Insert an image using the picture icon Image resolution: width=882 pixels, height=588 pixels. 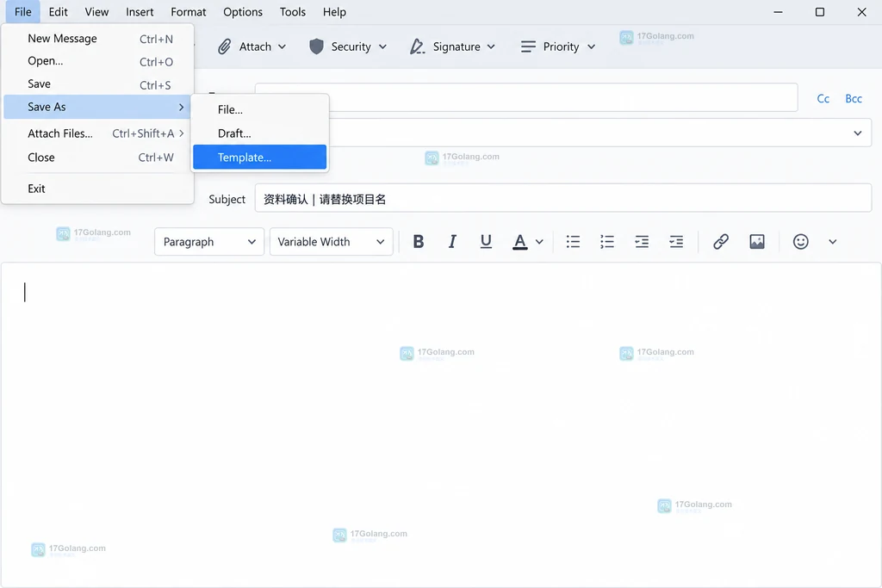(x=756, y=242)
